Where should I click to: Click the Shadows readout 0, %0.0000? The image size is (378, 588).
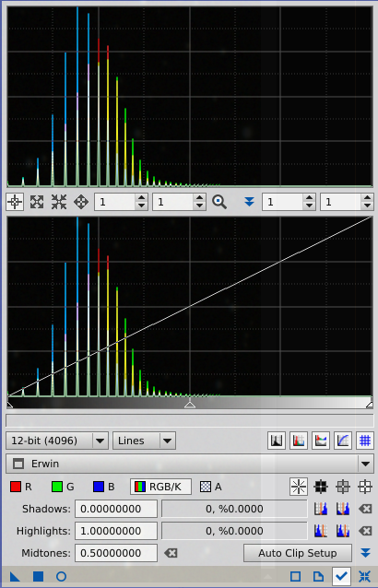tap(234, 509)
